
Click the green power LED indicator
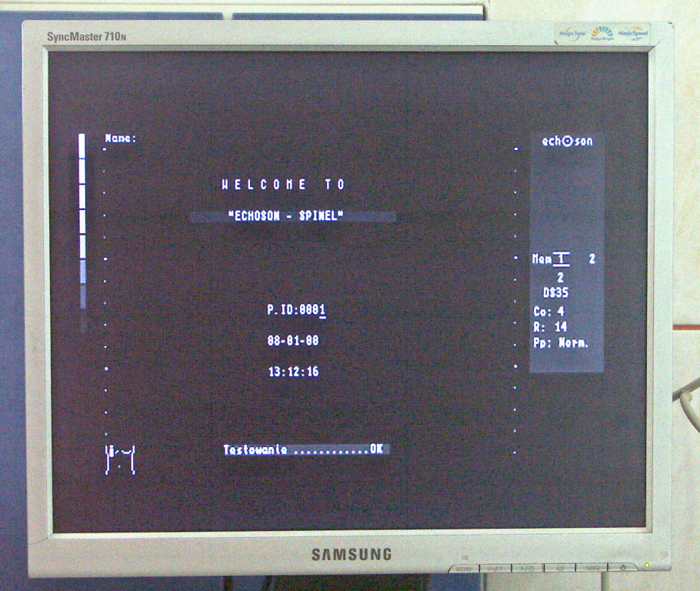tap(647, 566)
